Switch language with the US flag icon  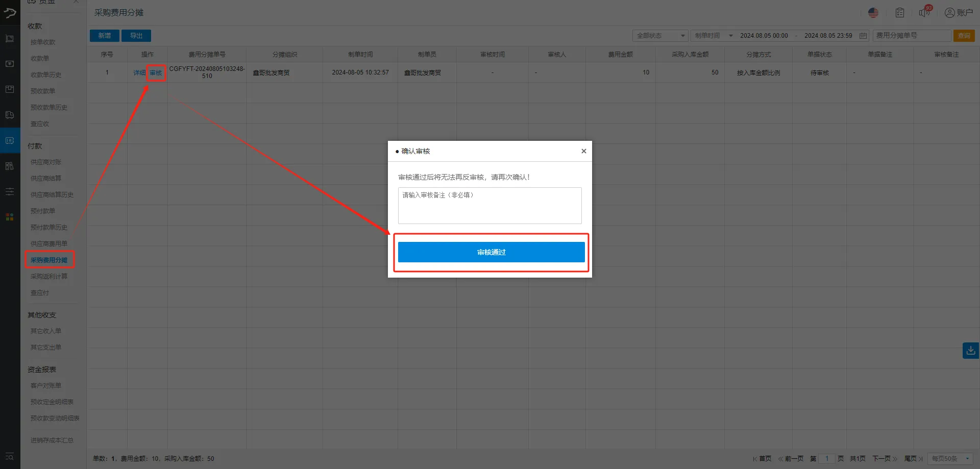point(873,13)
